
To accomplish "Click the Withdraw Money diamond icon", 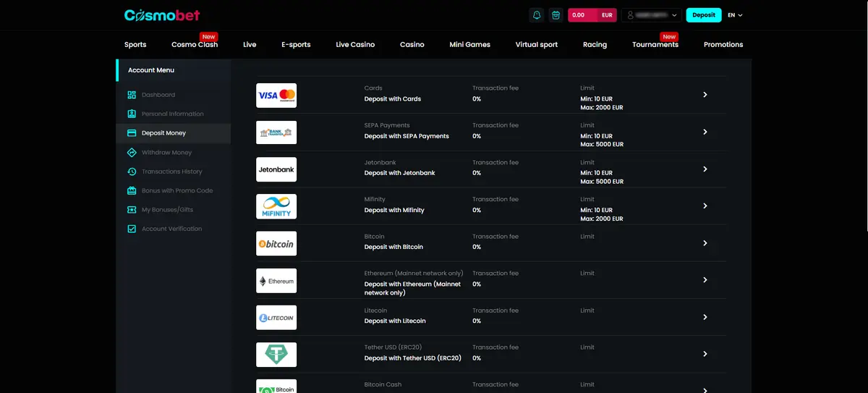I will (x=132, y=153).
